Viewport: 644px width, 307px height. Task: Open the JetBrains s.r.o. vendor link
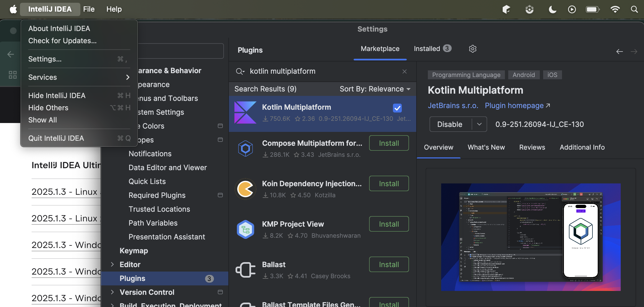[x=453, y=106]
